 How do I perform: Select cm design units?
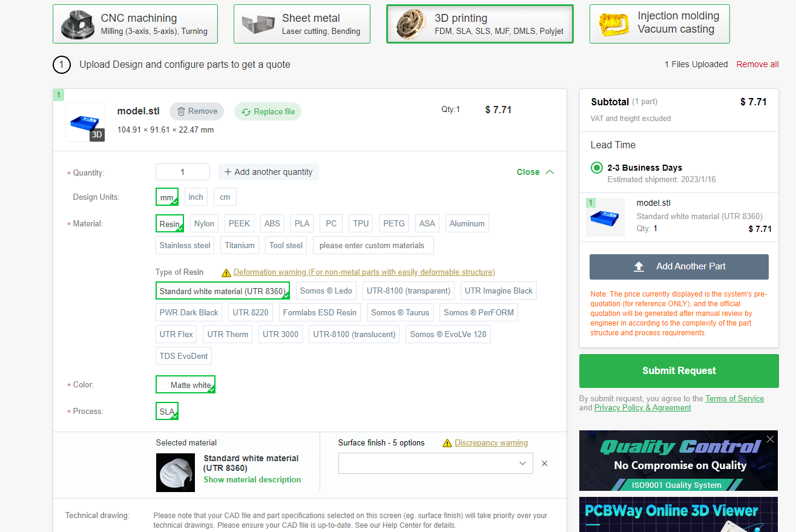click(225, 197)
